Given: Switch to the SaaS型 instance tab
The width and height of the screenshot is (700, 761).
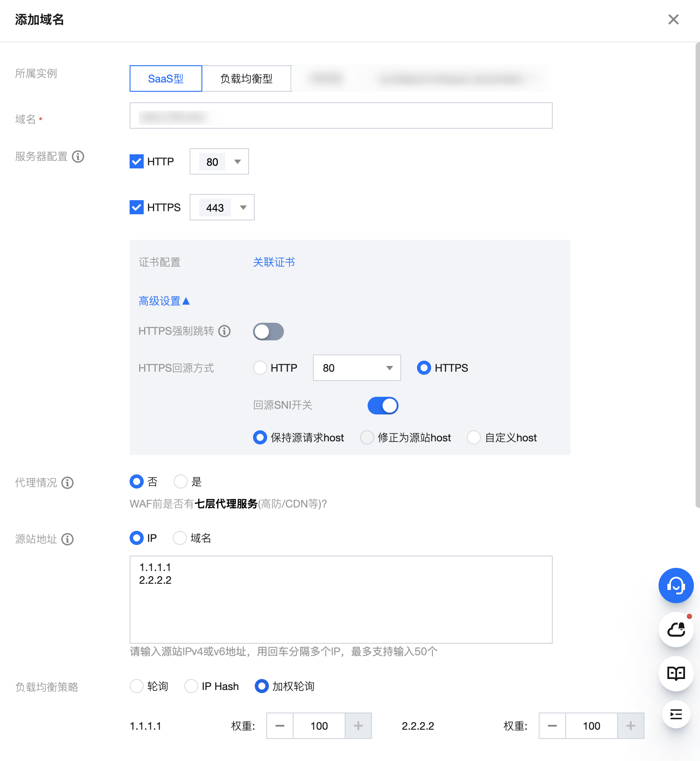Looking at the screenshot, I should [166, 78].
